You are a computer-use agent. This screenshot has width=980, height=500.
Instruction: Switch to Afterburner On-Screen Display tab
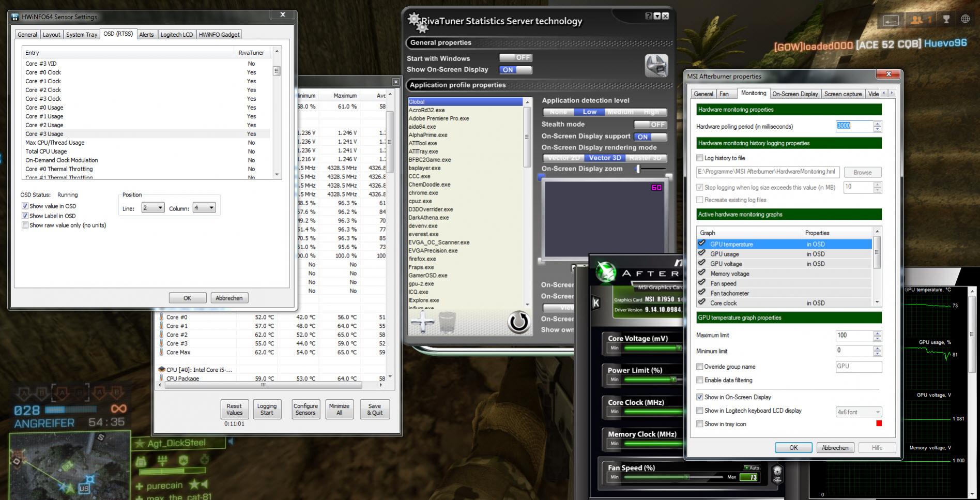click(x=795, y=94)
